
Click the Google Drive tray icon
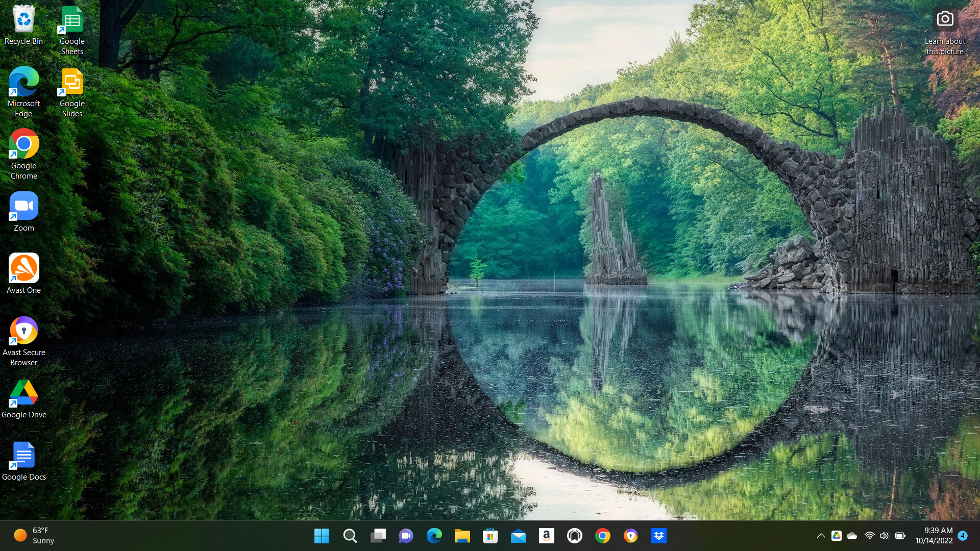[x=836, y=536]
